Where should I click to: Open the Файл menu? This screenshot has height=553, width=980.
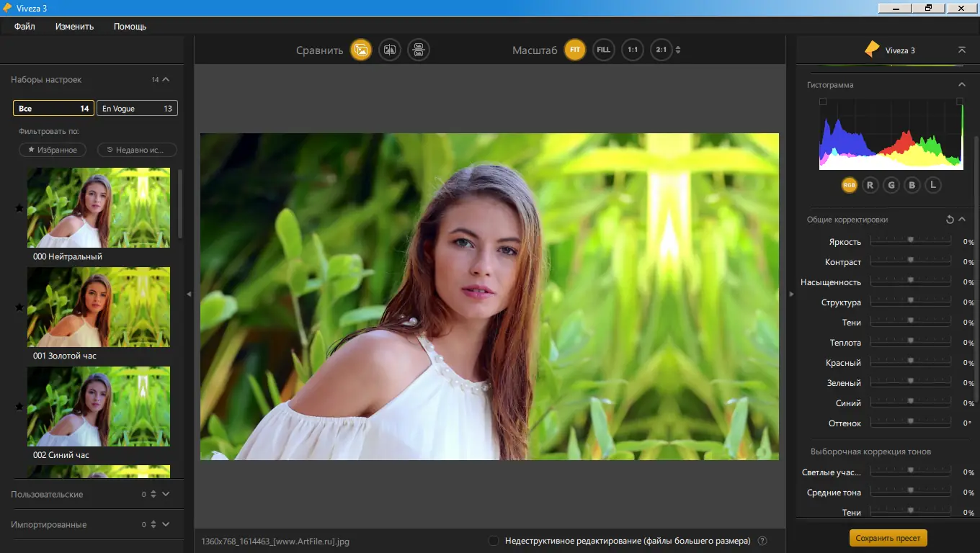pyautogui.click(x=24, y=27)
